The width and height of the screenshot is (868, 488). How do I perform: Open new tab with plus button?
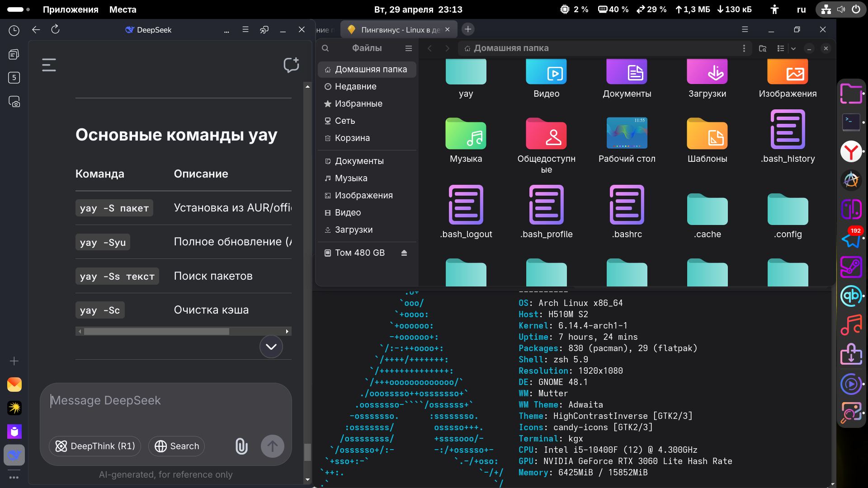pyautogui.click(x=468, y=29)
